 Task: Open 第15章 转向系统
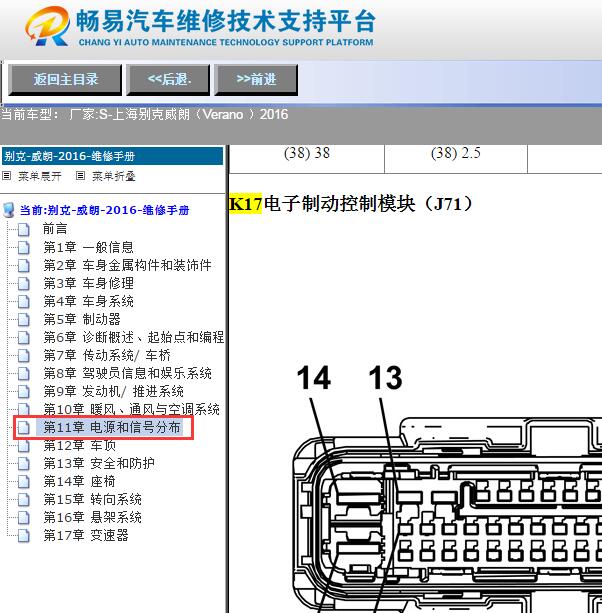pos(92,499)
